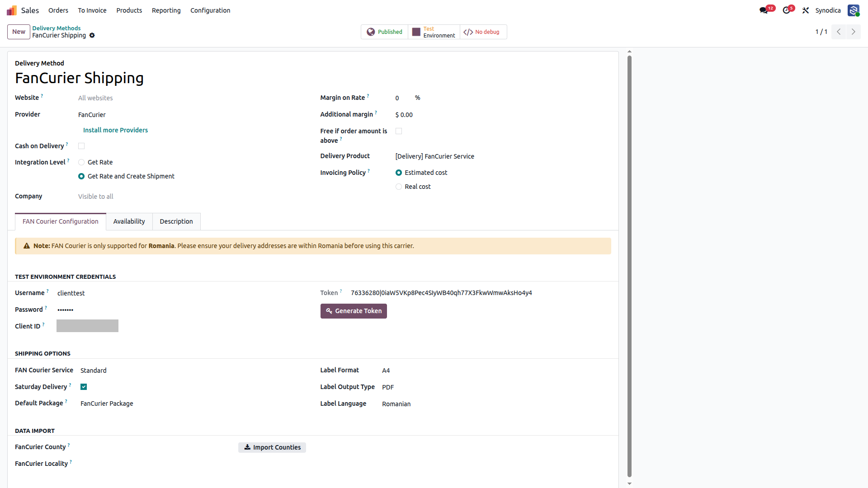The image size is (868, 488).
Task: Open the To Invoice menu
Action: click(92, 10)
